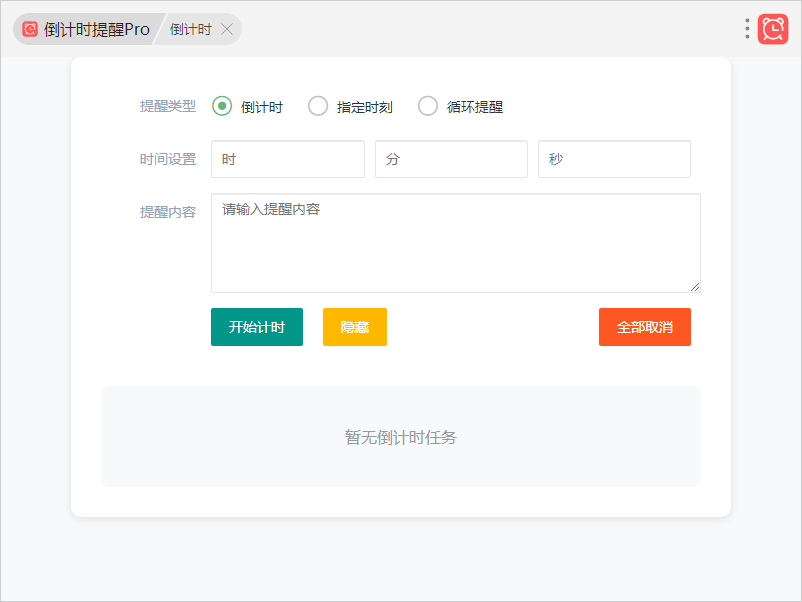Select the 倒计时 radio button
The image size is (802, 602).
coord(222,106)
